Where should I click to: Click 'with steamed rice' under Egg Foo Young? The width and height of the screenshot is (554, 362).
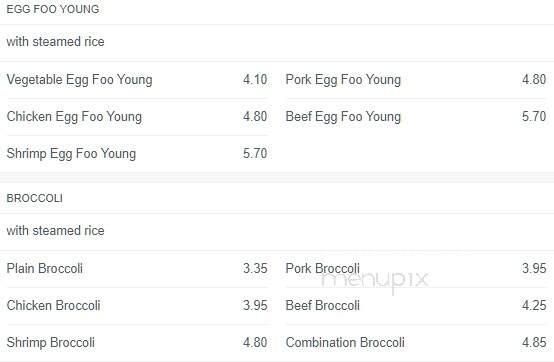point(55,42)
